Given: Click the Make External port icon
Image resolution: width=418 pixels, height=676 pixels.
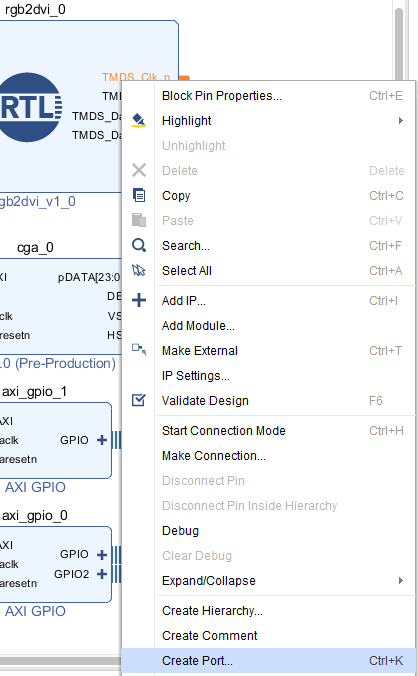Looking at the screenshot, I should pyautogui.click(x=139, y=350).
